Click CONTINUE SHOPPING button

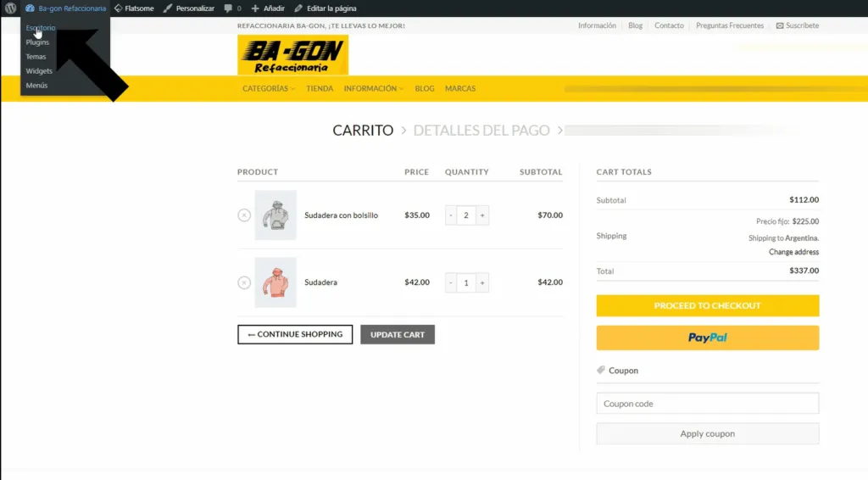click(x=295, y=334)
